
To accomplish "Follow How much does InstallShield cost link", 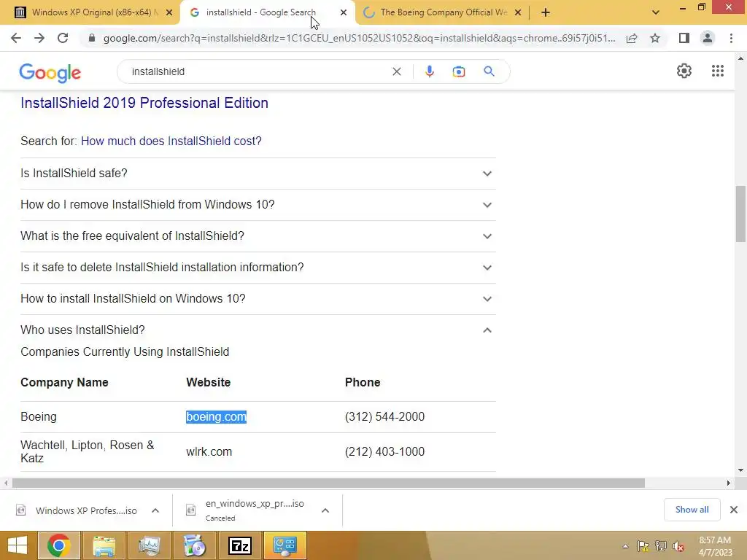I will (x=171, y=141).
